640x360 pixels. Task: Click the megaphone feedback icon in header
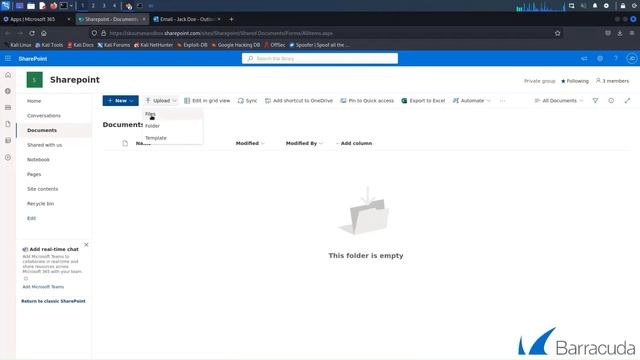[x=584, y=58]
